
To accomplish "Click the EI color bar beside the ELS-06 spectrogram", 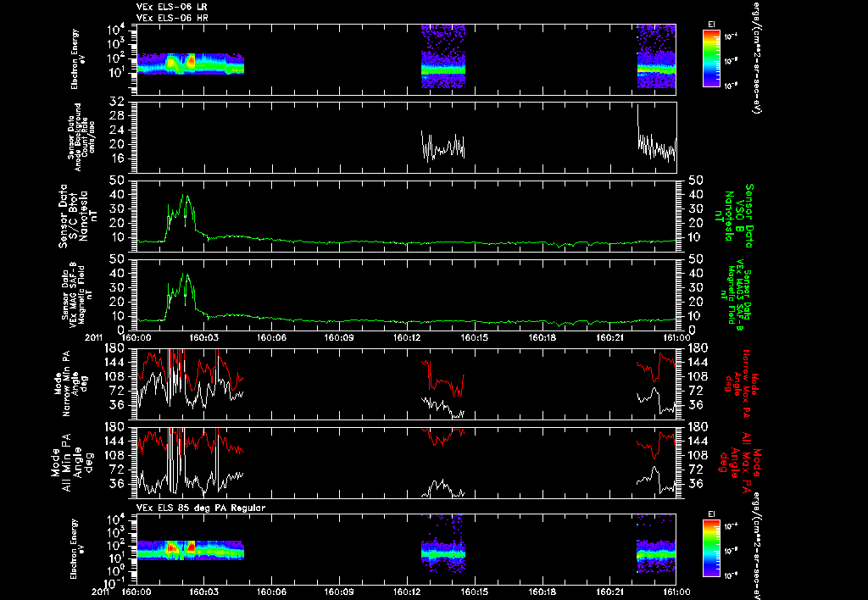I will coord(711,58).
